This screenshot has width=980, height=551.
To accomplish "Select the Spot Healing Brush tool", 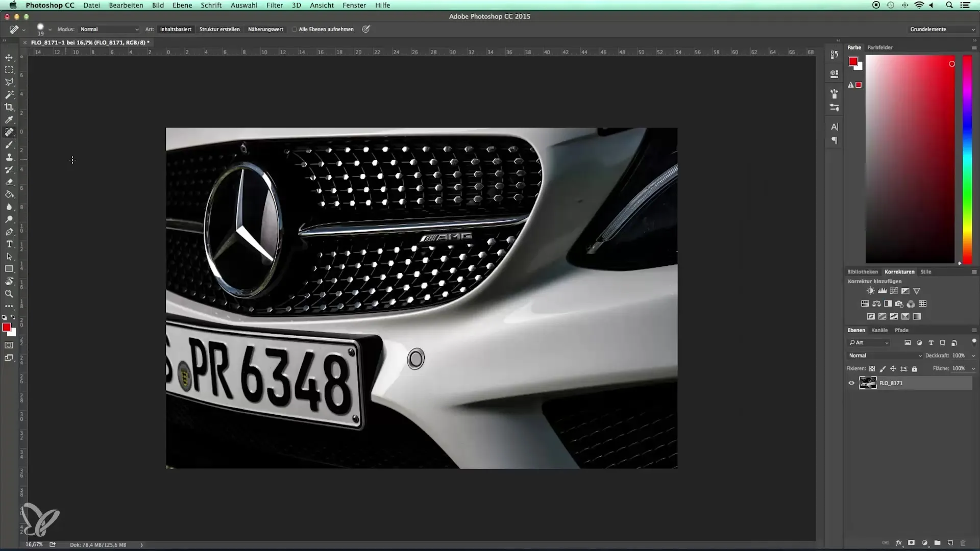I will coord(9,132).
